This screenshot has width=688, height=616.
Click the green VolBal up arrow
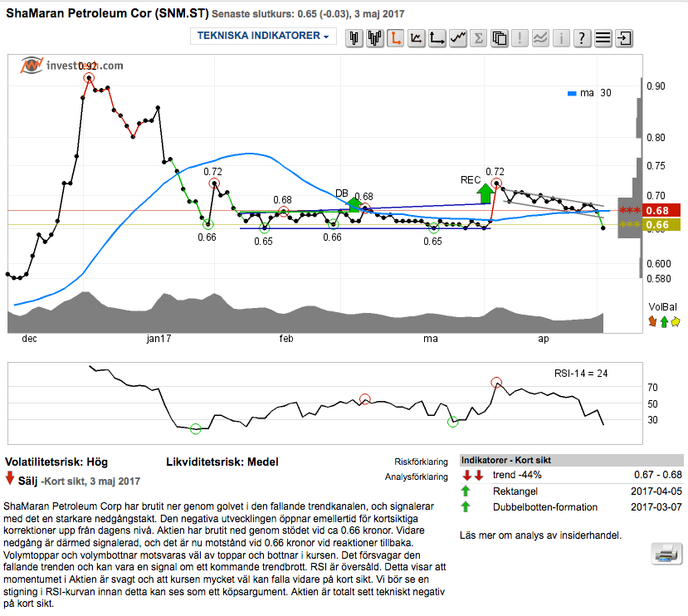(x=664, y=322)
